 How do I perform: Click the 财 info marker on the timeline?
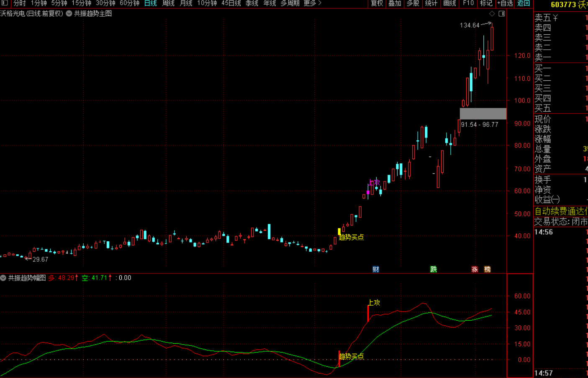pyautogui.click(x=376, y=269)
